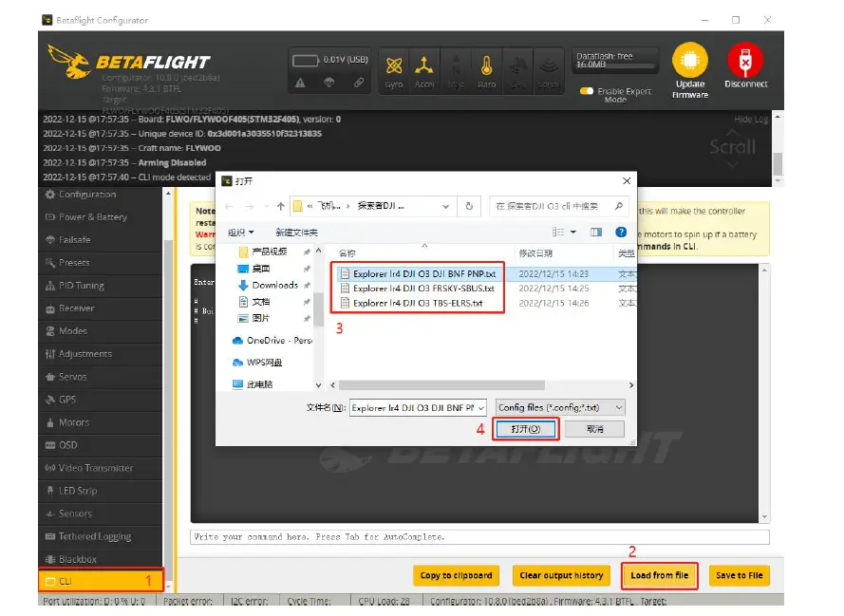The height and width of the screenshot is (616, 844).
Task: Open the file name combo box dropdown
Action: click(481, 408)
